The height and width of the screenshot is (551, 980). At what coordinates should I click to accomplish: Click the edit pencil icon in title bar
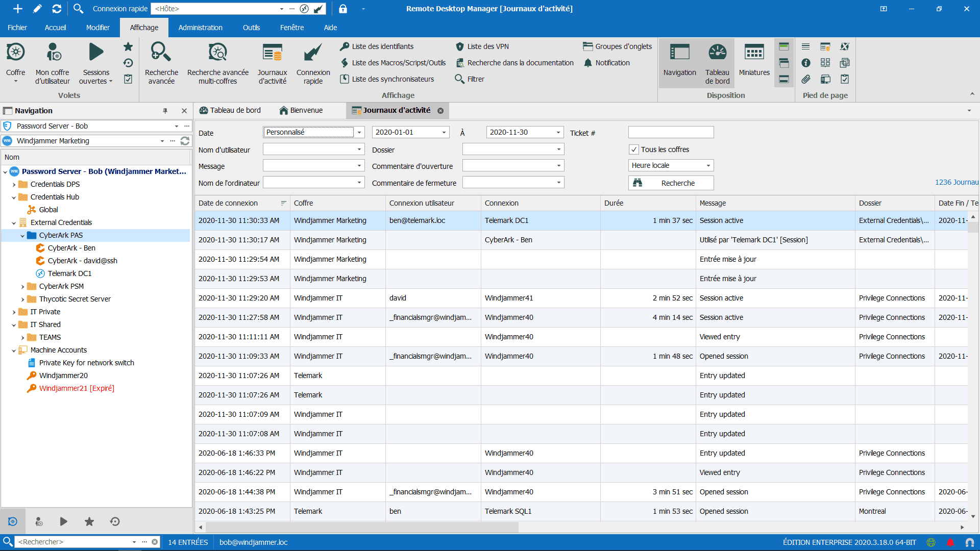click(37, 9)
